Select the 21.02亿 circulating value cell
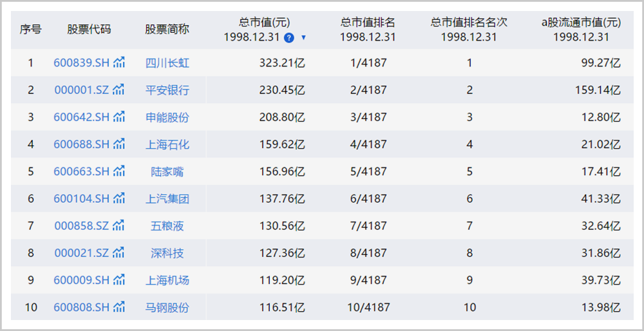 pos(601,144)
